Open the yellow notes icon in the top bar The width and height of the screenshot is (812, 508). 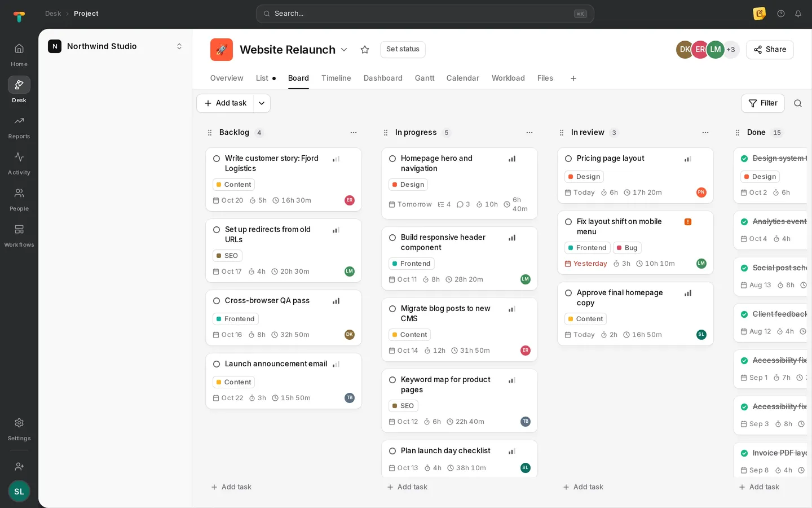click(760, 14)
